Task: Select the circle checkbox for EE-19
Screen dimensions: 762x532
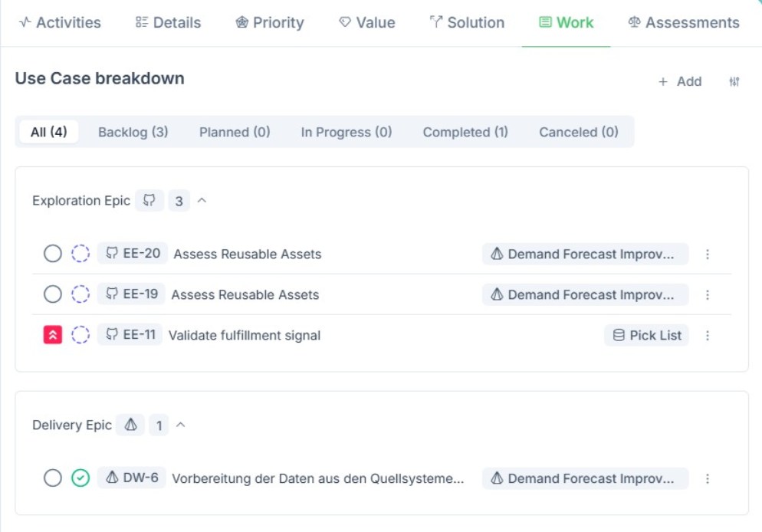Action: (52, 294)
